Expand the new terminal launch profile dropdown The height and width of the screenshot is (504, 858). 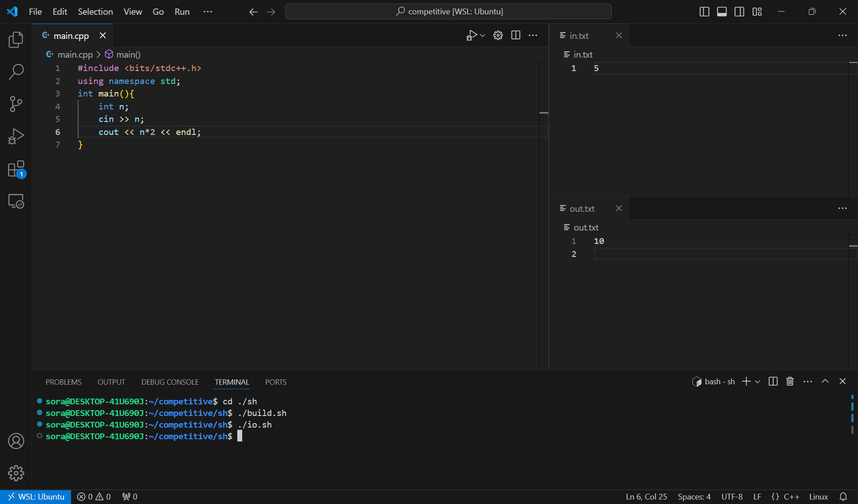coord(757,382)
